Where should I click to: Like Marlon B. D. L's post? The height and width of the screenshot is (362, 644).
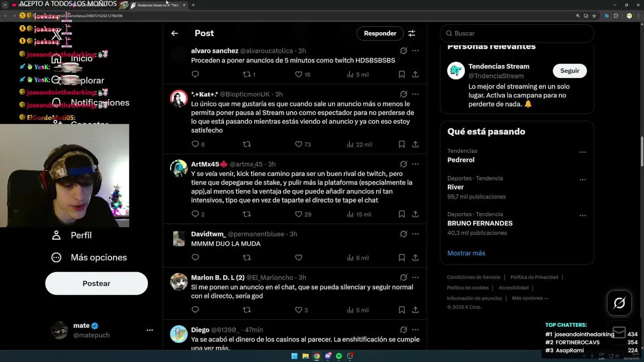pos(298,310)
